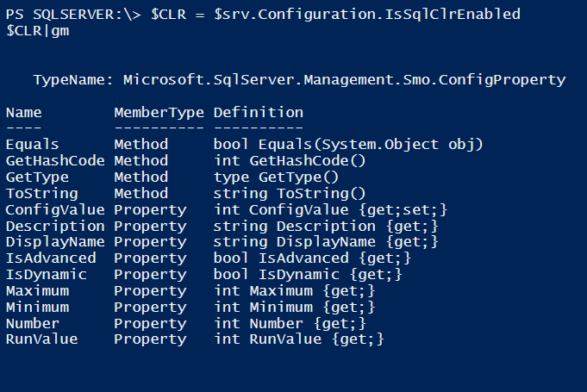Image resolution: width=587 pixels, height=392 pixels.
Task: Click the GetHashCode method name
Action: coord(55,160)
